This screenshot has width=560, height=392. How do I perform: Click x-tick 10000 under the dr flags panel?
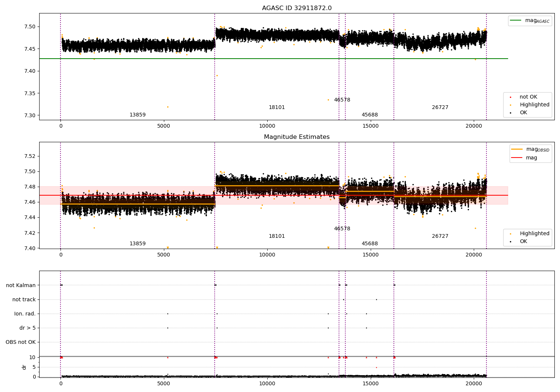[267, 384]
